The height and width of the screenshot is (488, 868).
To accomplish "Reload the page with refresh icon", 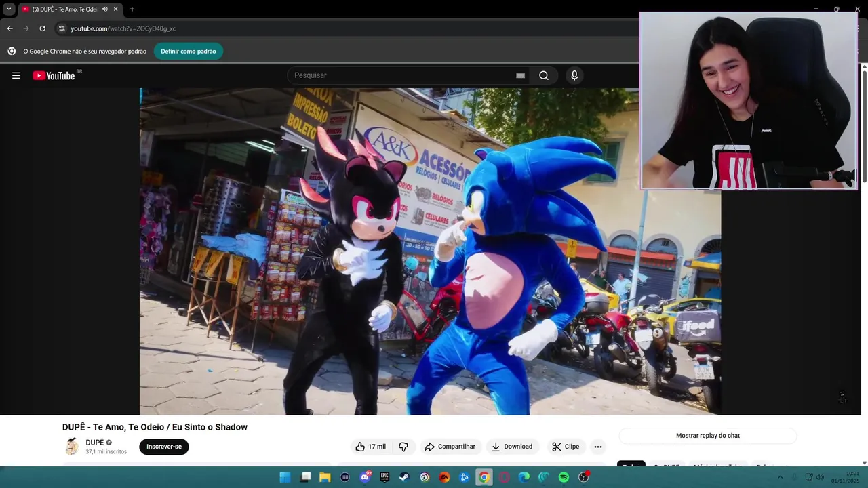I will (x=42, y=28).
